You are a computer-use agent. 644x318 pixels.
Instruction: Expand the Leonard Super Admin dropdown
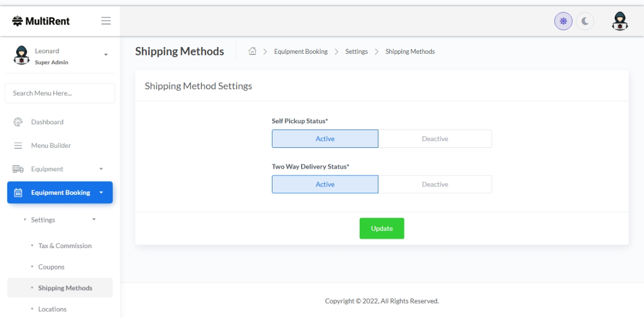(x=106, y=55)
